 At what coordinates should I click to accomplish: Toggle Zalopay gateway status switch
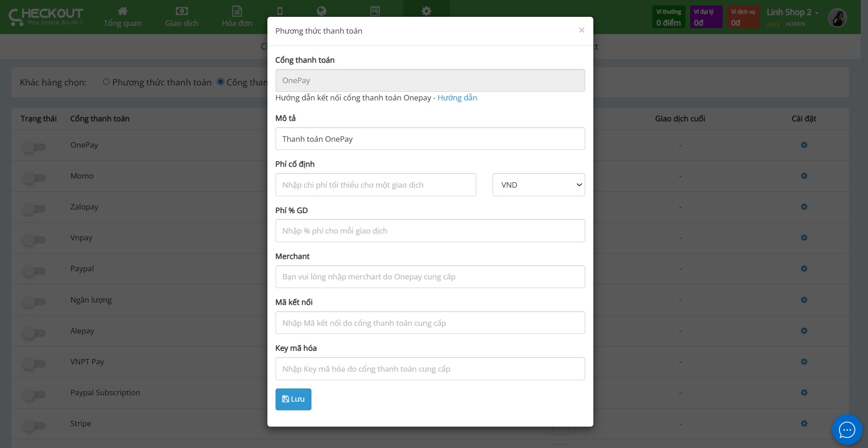35,209
